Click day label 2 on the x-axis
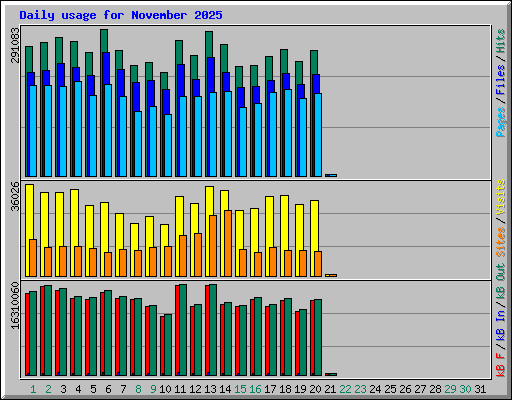The width and height of the screenshot is (512, 400). tap(48, 389)
